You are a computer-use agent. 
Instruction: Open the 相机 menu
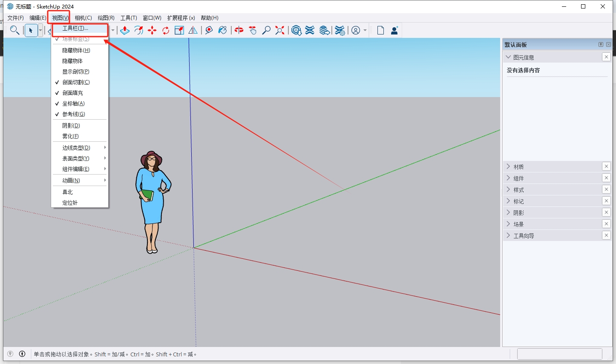83,17
